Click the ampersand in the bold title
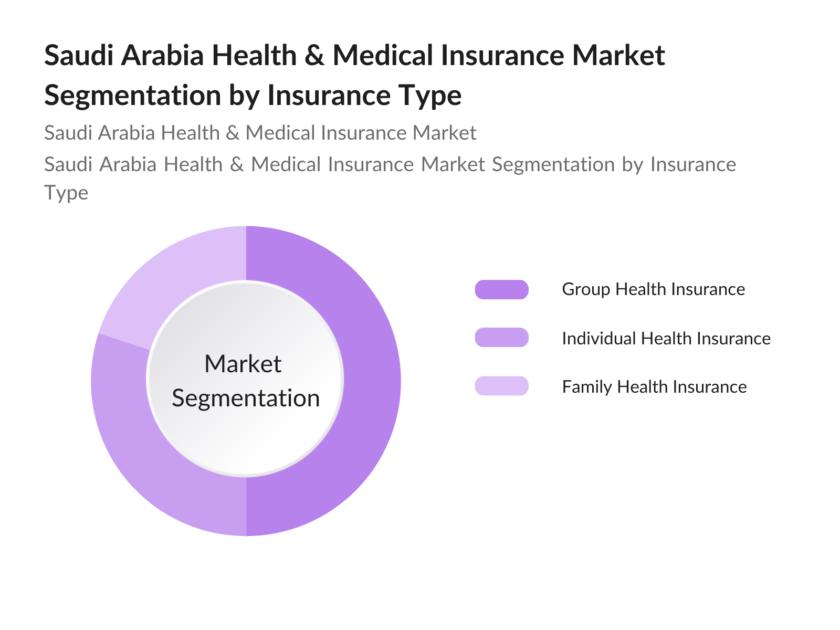 click(314, 55)
